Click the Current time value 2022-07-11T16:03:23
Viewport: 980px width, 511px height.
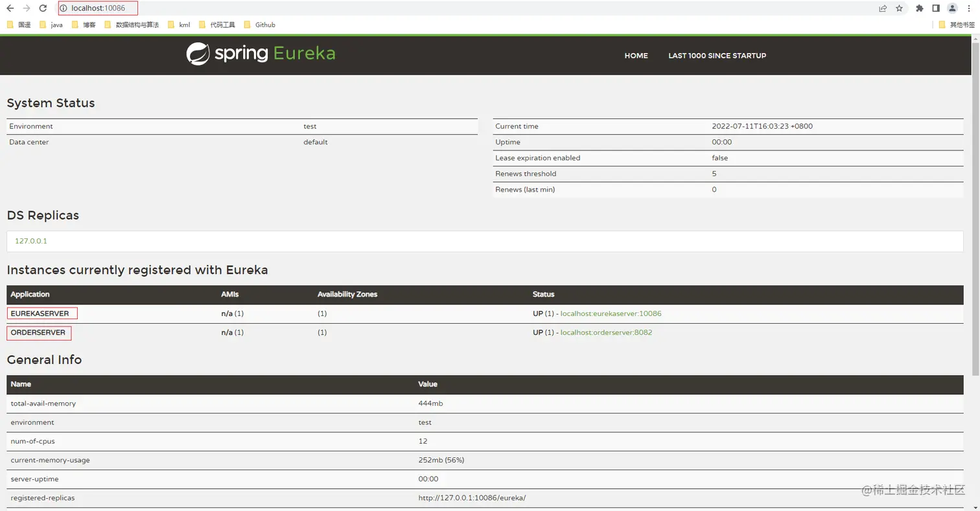[762, 126]
